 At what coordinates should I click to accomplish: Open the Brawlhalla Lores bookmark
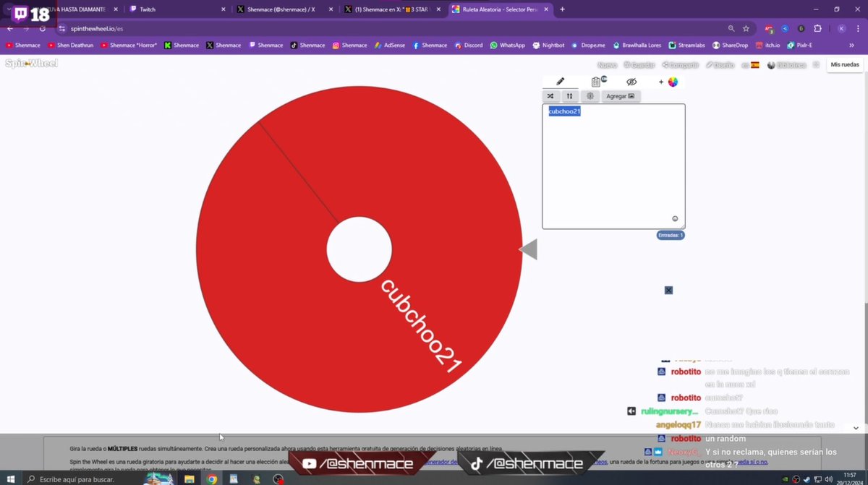click(637, 45)
